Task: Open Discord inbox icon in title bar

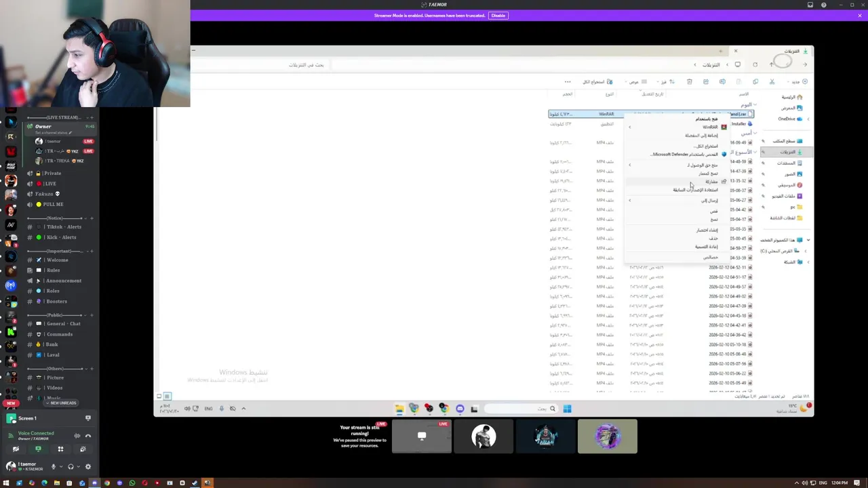Action: pyautogui.click(x=810, y=5)
